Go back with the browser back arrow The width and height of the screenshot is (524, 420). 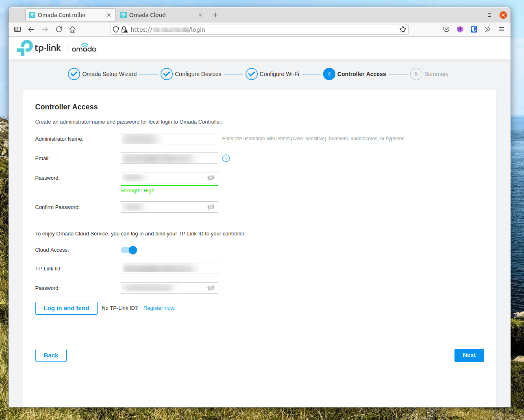31,29
